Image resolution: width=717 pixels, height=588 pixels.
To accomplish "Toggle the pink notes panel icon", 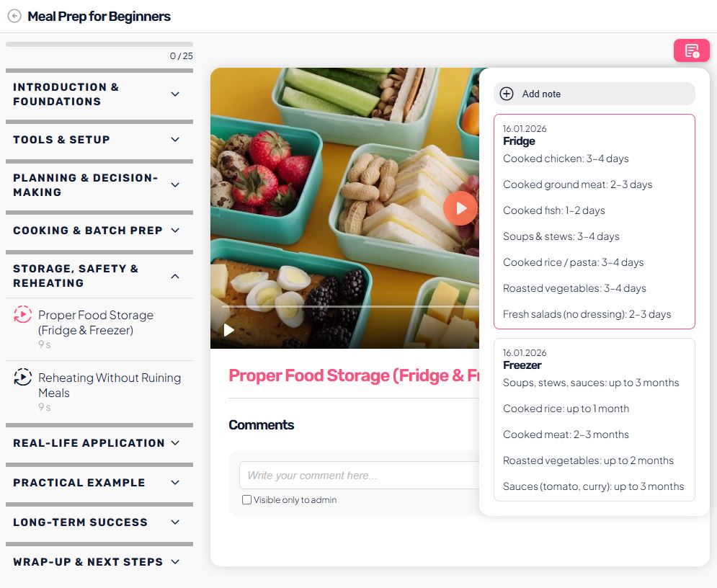I will pos(691,50).
